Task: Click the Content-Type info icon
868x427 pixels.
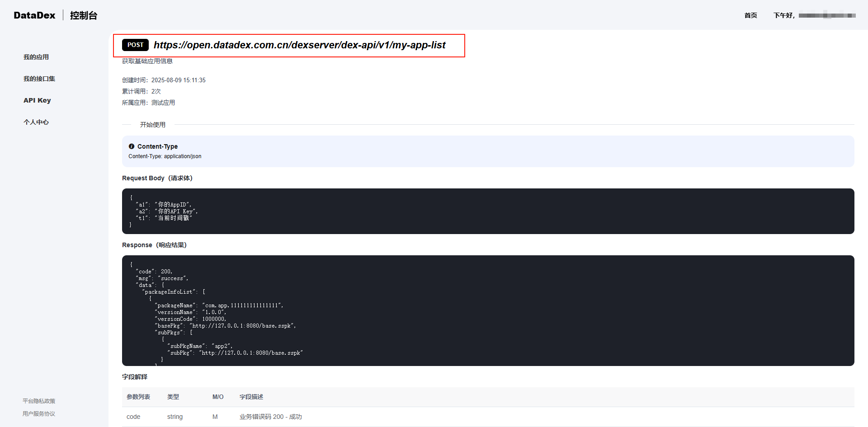Action: coord(131,146)
